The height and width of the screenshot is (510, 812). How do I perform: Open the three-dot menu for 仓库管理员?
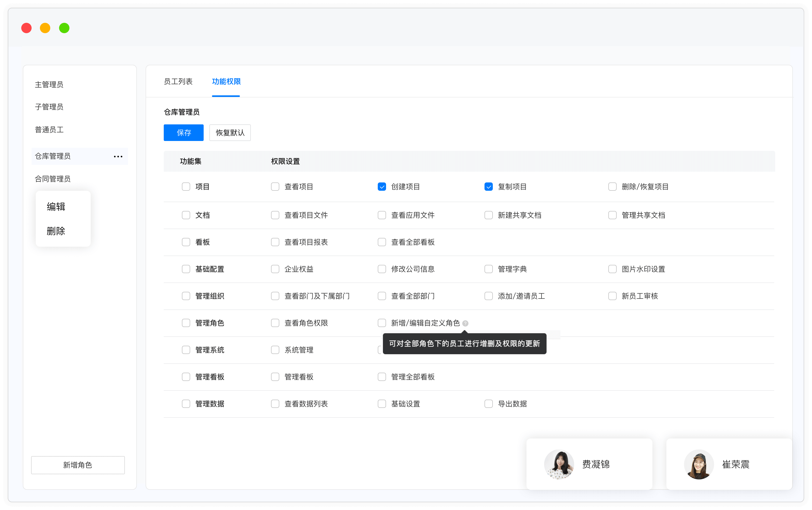pyautogui.click(x=118, y=157)
